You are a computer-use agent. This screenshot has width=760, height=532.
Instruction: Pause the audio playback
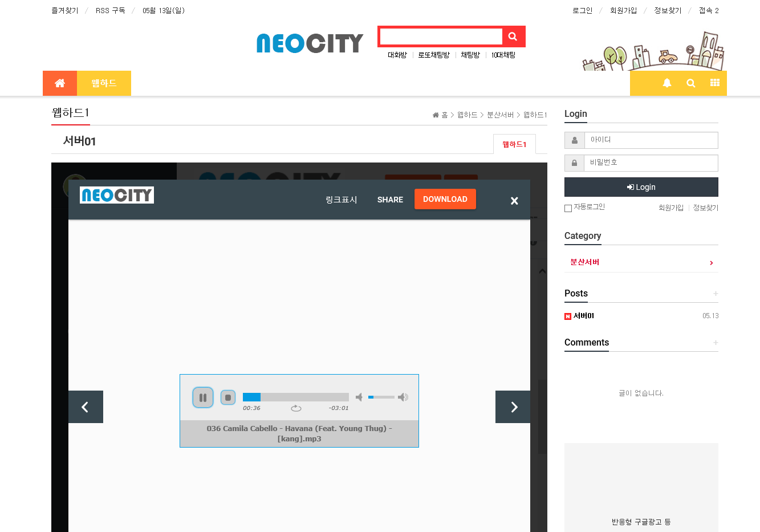(x=203, y=397)
